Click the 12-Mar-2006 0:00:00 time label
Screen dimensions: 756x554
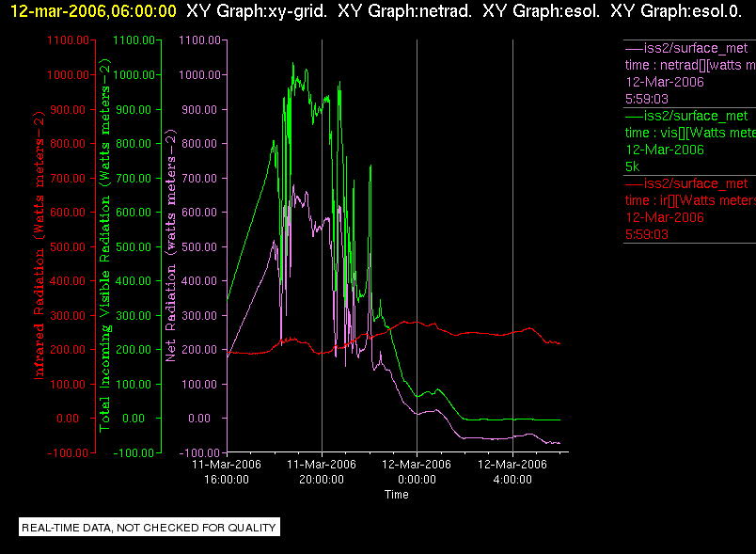(x=417, y=472)
